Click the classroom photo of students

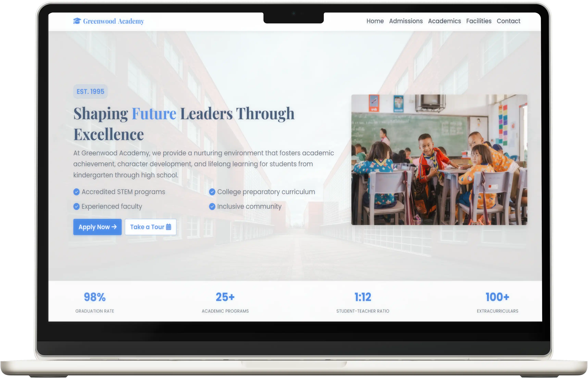pos(439,160)
